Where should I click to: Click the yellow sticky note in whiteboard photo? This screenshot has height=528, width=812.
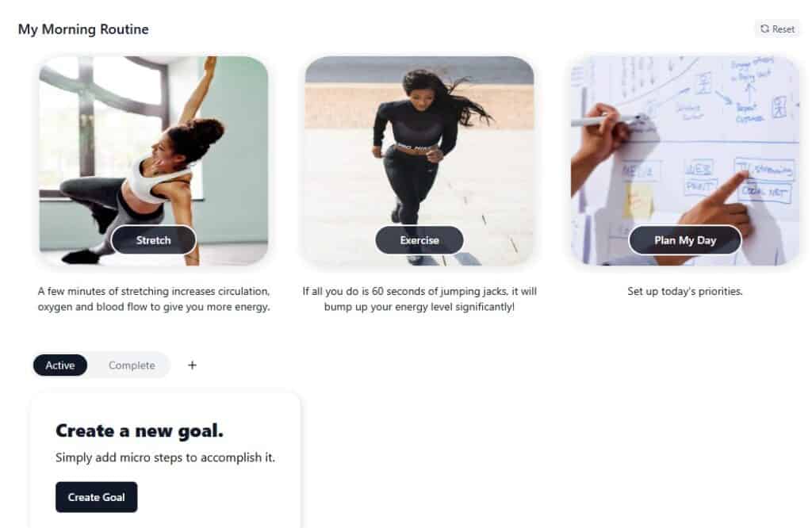[638, 201]
